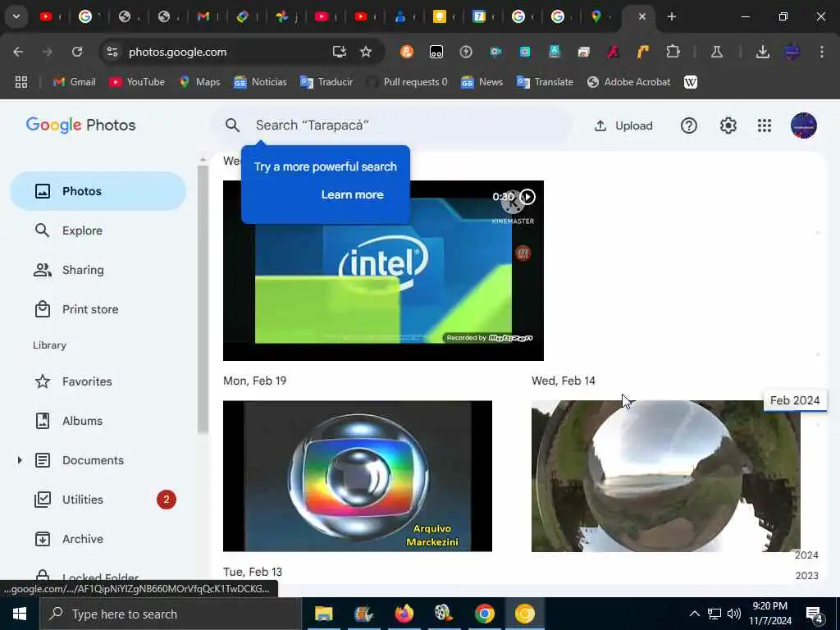Open the Adobe Acrobat bookmark
The width and height of the screenshot is (840, 630).
[x=628, y=82]
